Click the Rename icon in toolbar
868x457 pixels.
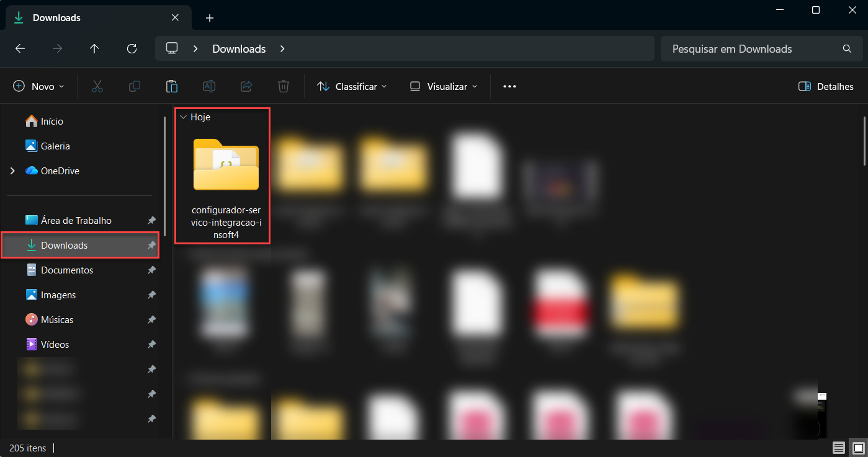coord(209,87)
